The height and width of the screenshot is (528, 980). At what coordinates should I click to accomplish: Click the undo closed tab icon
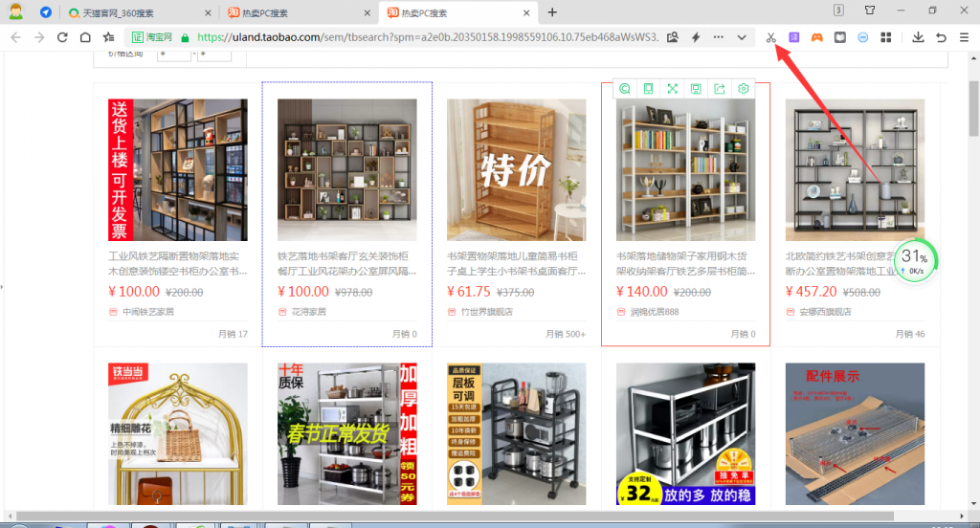tap(942, 37)
